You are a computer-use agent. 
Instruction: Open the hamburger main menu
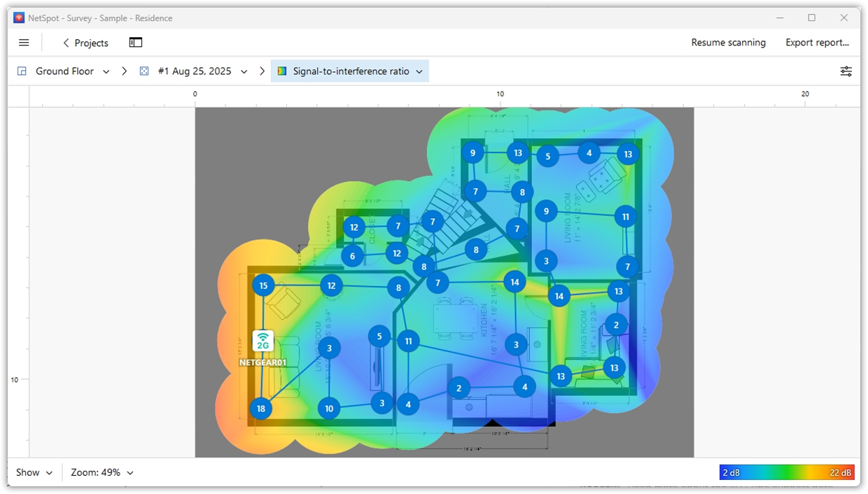(24, 43)
